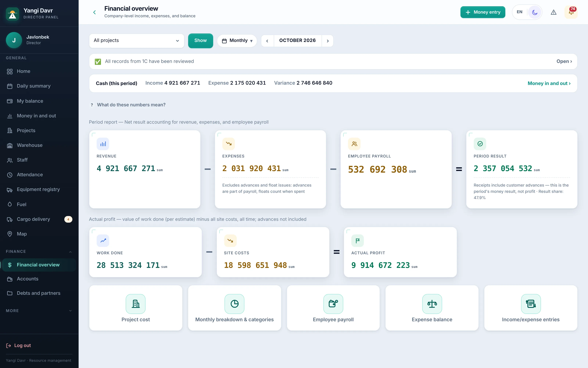Open the Expense balance card

(x=432, y=308)
